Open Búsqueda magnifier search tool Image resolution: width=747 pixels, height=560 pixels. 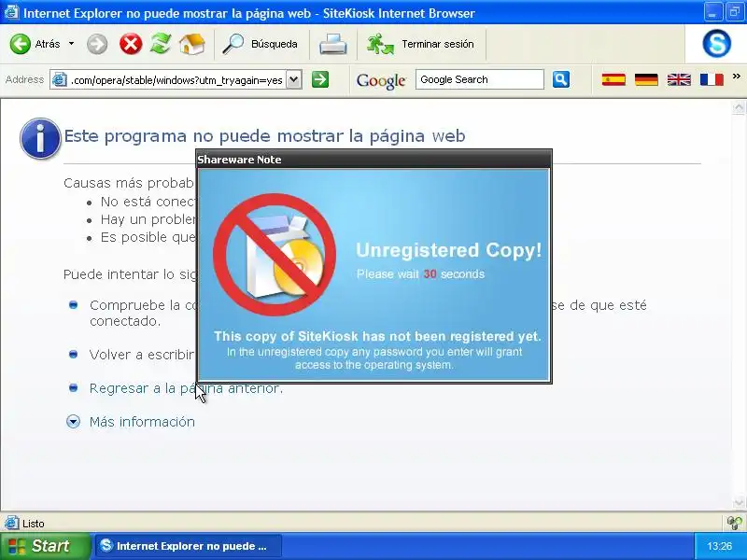pos(261,44)
